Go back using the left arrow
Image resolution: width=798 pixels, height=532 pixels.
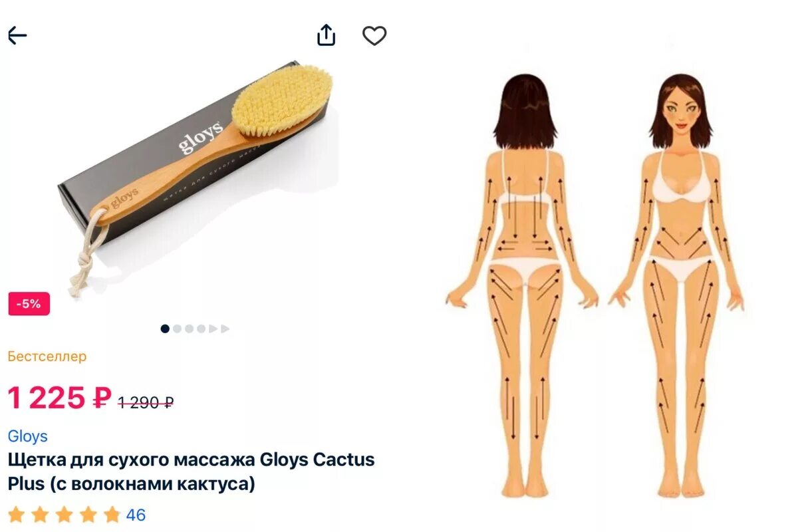point(17,35)
